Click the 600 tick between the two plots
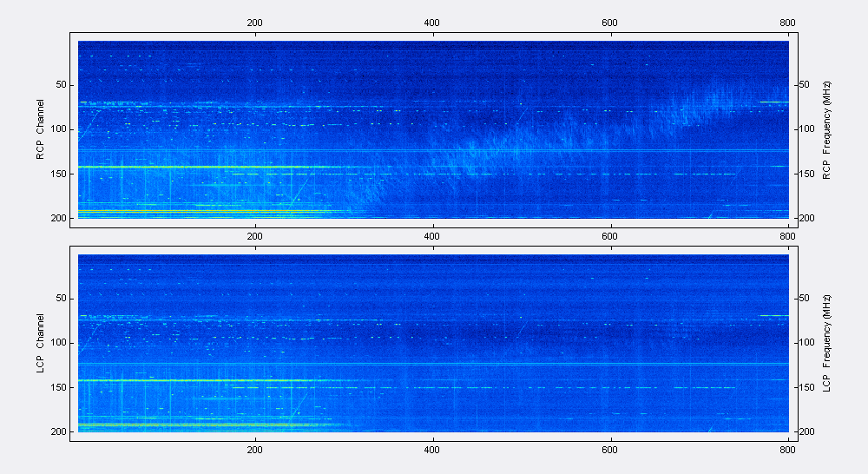The width and height of the screenshot is (868, 474). click(609, 236)
